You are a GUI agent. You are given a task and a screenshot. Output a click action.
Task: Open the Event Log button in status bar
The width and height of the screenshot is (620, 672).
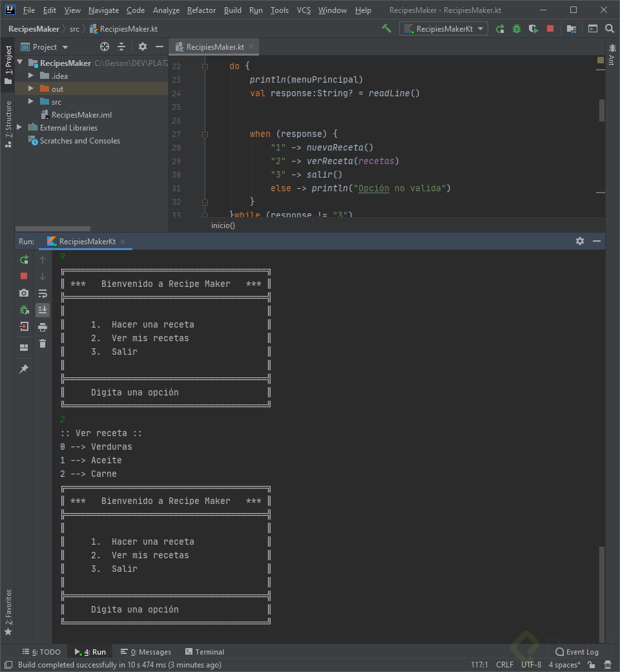pyautogui.click(x=577, y=652)
